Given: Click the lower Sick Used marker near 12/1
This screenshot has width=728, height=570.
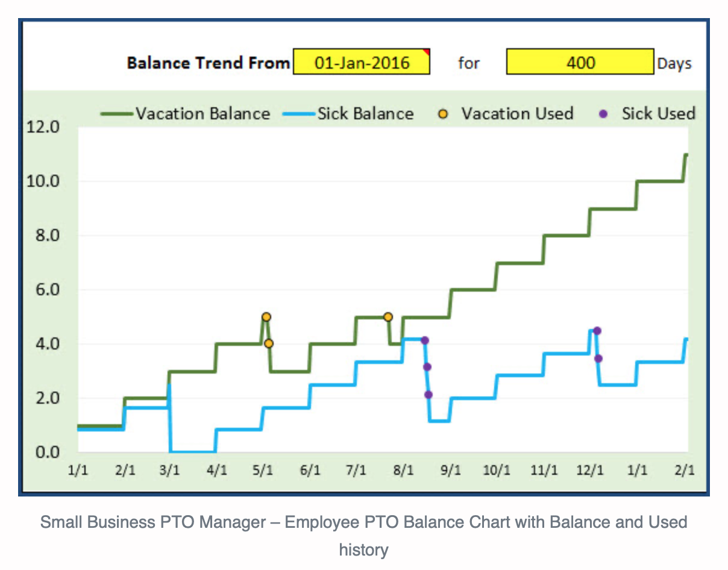Looking at the screenshot, I should [x=598, y=359].
